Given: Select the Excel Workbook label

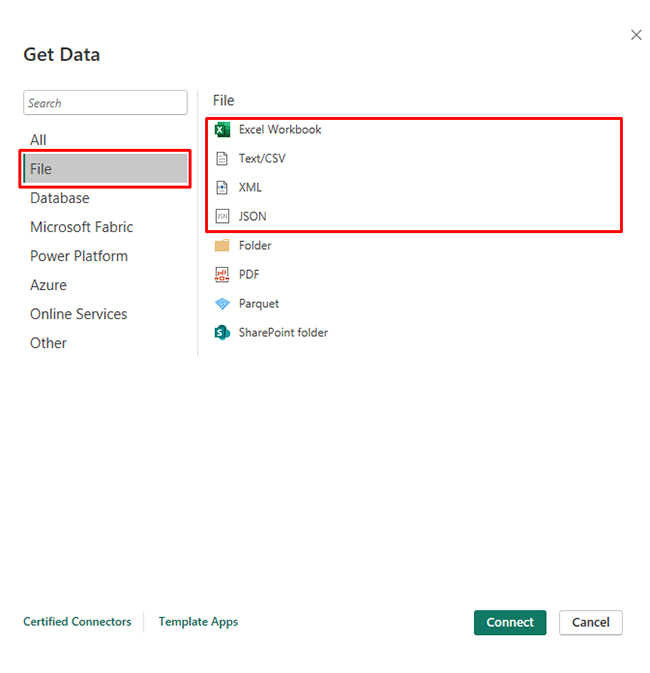Looking at the screenshot, I should pyautogui.click(x=280, y=130).
